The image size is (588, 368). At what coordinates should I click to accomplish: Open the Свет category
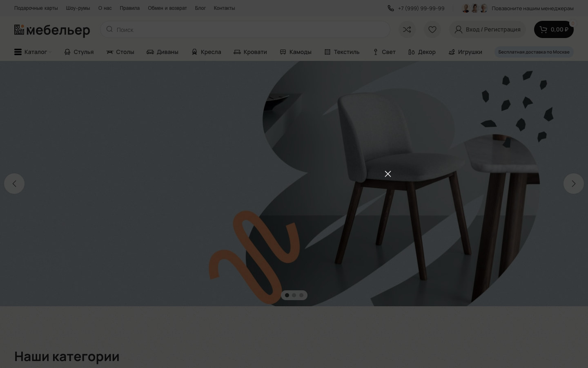[x=384, y=52]
